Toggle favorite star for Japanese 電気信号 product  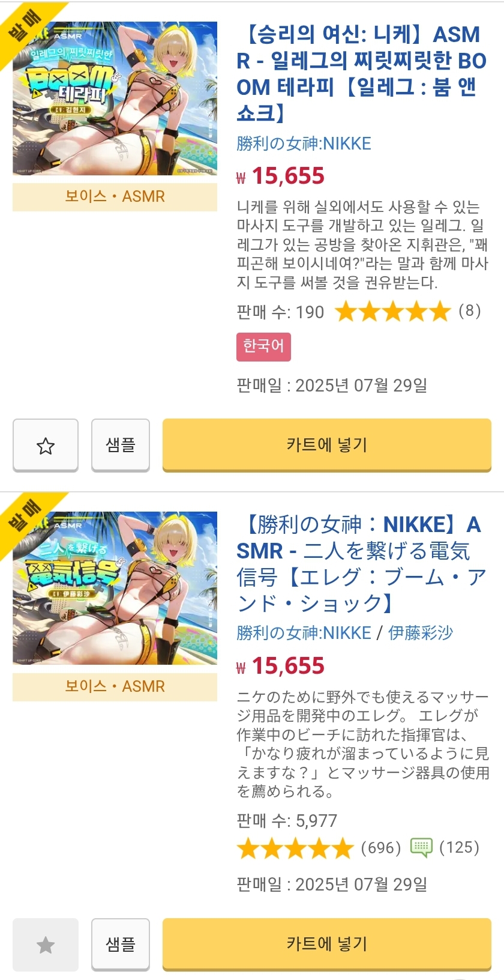(46, 945)
